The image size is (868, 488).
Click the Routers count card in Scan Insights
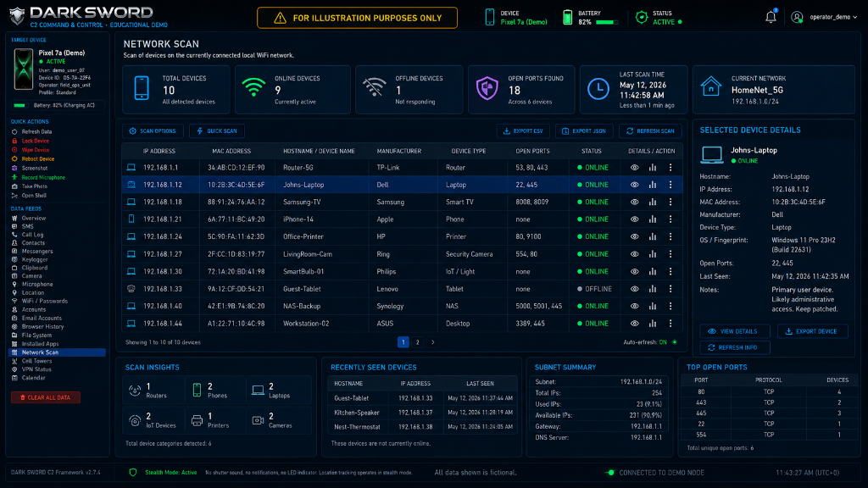pyautogui.click(x=154, y=391)
